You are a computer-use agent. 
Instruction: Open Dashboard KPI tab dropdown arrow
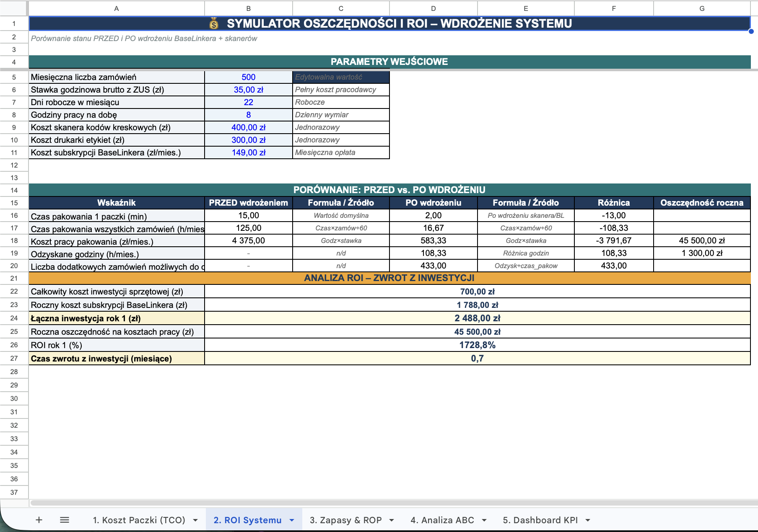[588, 520]
